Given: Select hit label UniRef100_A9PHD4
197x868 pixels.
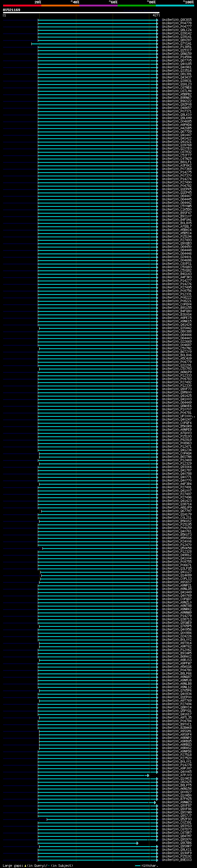Looking at the screenshot, I should coord(177,125).
